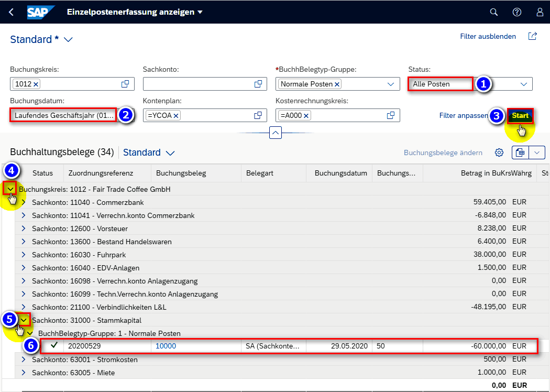
Task: Open the Standard variant menu above filters
Action: click(x=68, y=40)
